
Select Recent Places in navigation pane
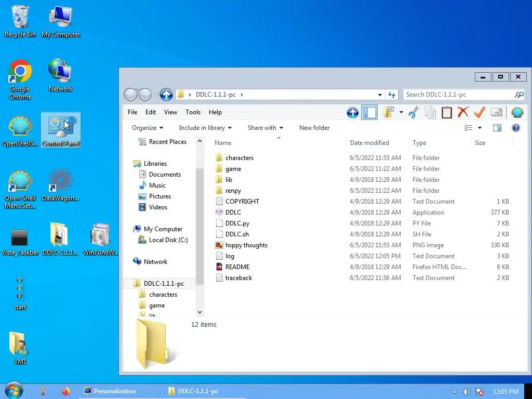pos(168,142)
